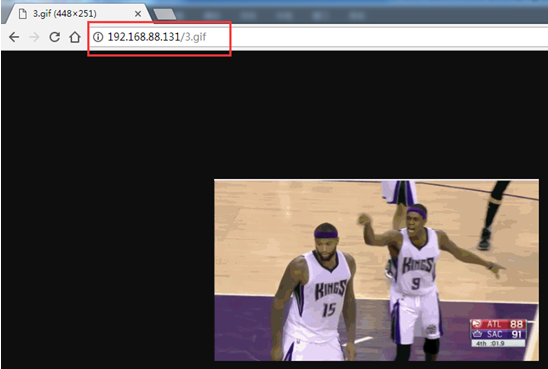
Task: View site information icon in address bar
Action: click(x=98, y=37)
